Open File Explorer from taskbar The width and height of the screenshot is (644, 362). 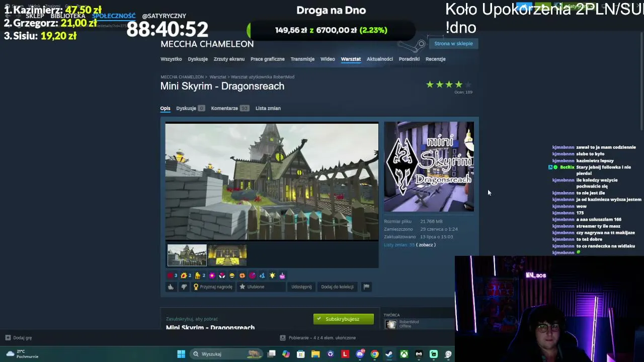tap(315, 354)
